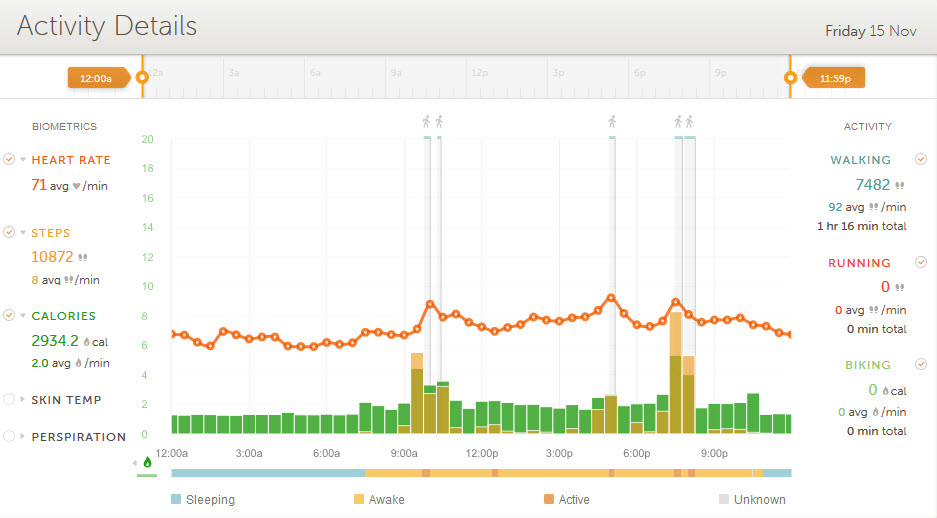Expand the Perspiration section arrow
Screen dimensions: 937x518
(x=22, y=437)
